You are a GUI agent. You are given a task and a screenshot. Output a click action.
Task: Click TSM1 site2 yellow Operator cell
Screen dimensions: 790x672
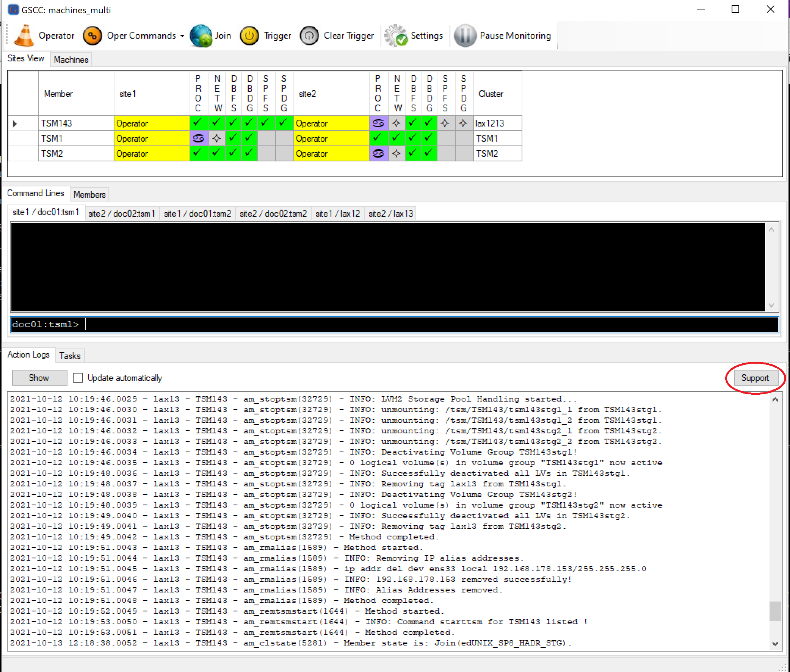pos(331,139)
